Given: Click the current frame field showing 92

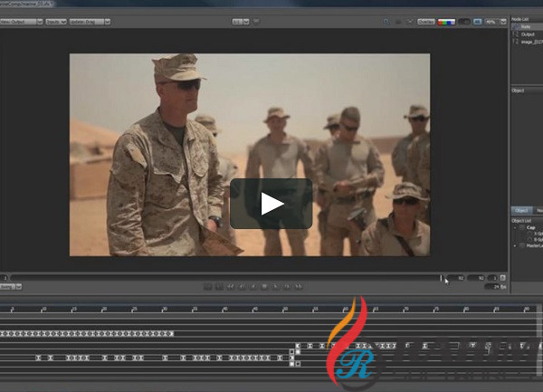Looking at the screenshot, I should (x=456, y=278).
